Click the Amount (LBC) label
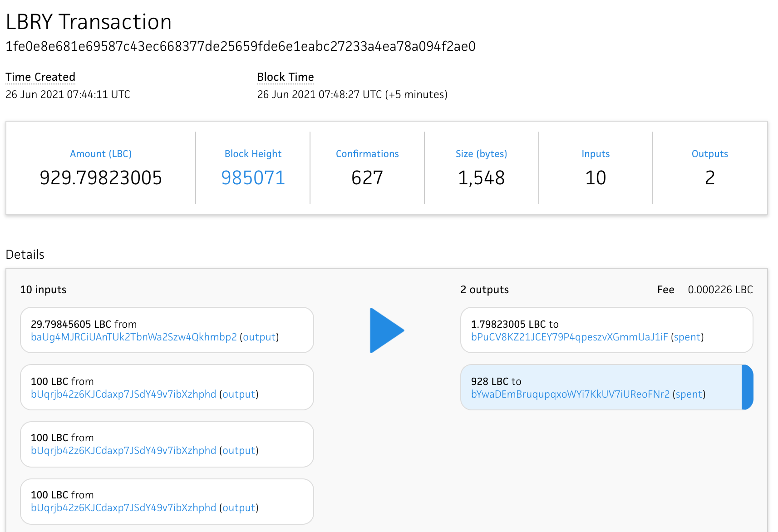Viewport: 778px width, 532px height. click(101, 154)
